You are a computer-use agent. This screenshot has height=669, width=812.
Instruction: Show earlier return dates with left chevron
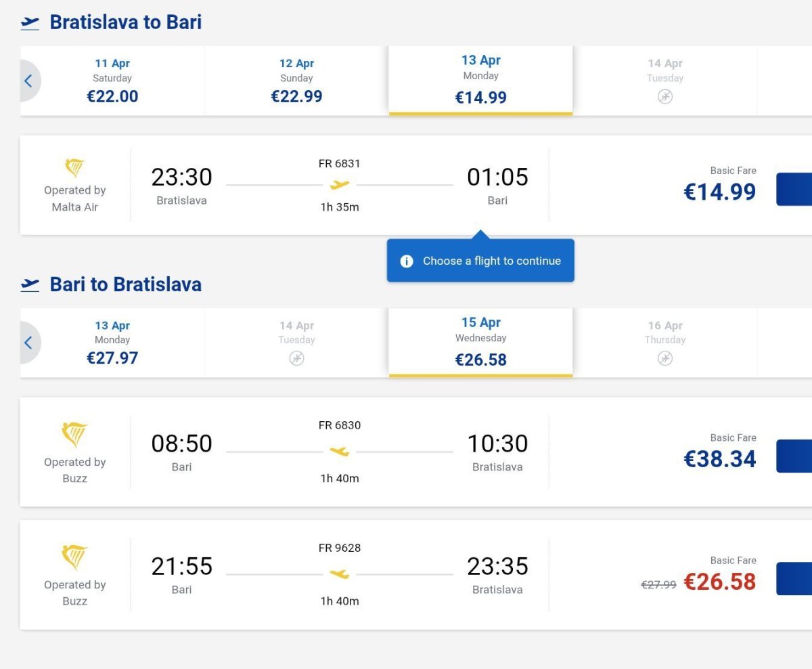28,343
